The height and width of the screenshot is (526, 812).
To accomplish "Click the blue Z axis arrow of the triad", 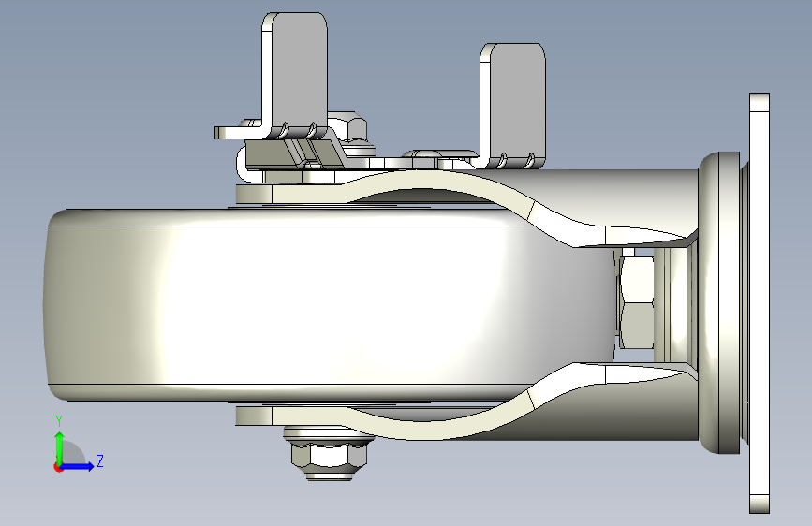I will point(78,466).
